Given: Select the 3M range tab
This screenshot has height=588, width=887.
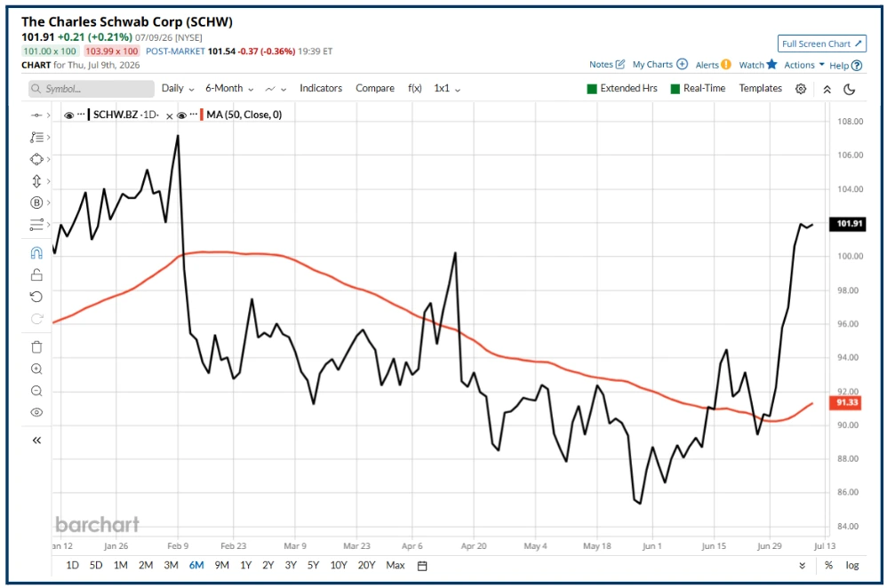Looking at the screenshot, I should (171, 565).
